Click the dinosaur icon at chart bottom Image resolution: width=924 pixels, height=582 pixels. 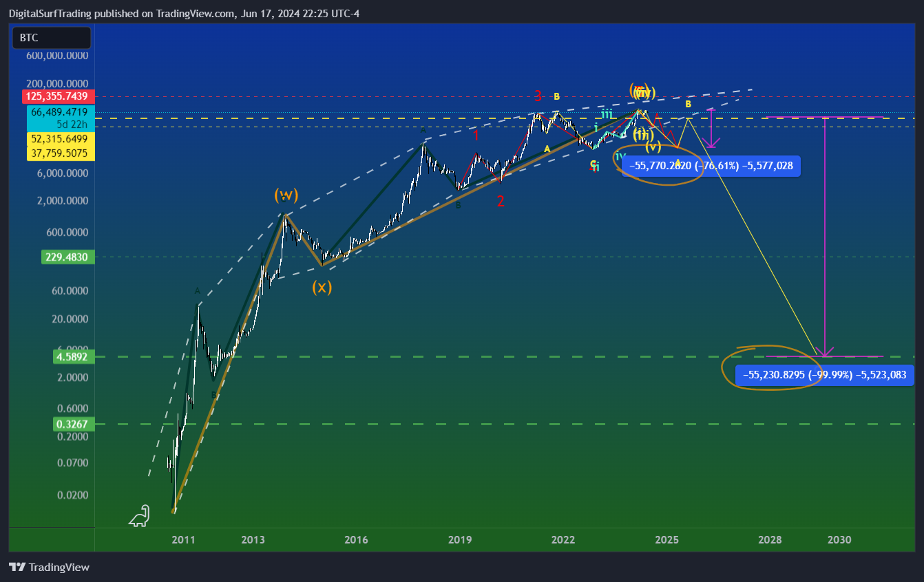click(x=140, y=516)
